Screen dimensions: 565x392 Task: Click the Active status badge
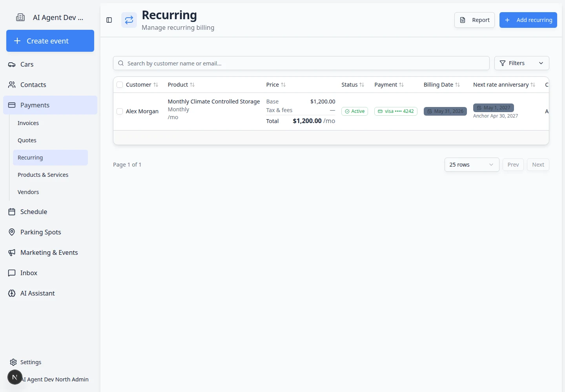[355, 111]
